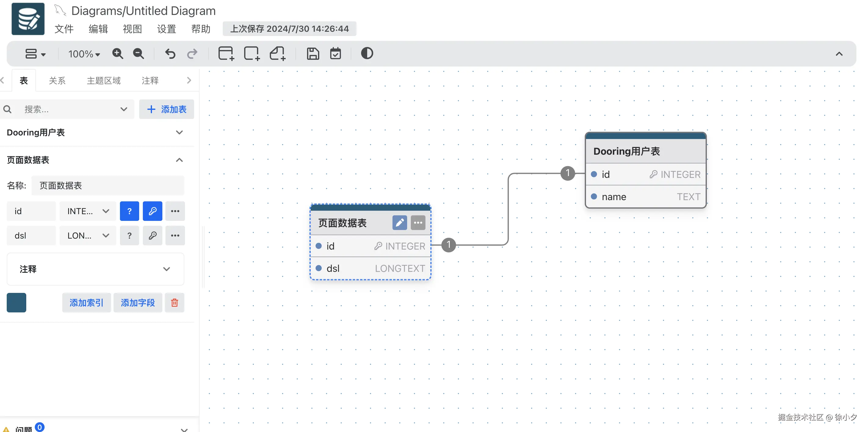Click the add subject area icon
868x432 pixels.
pos(252,53)
